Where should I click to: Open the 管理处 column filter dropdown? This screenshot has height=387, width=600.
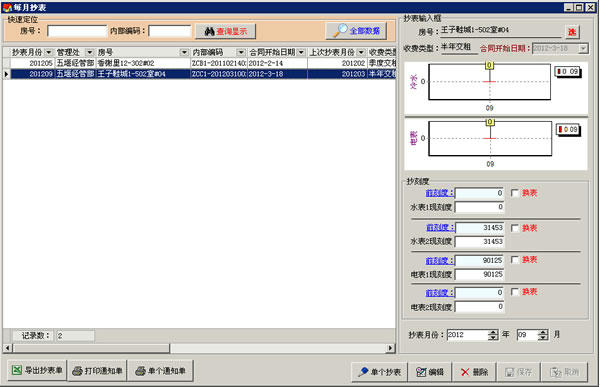[90, 52]
